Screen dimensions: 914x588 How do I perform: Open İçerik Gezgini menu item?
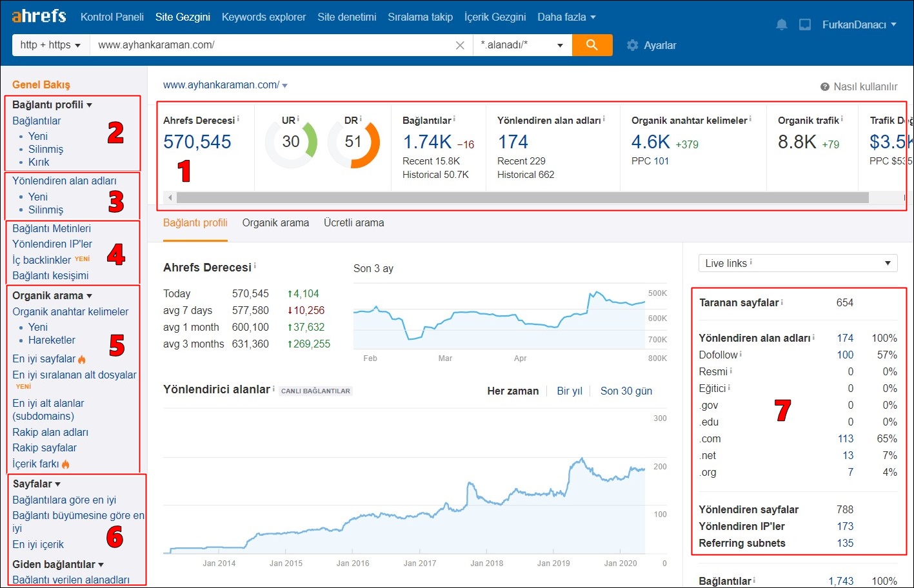point(495,17)
